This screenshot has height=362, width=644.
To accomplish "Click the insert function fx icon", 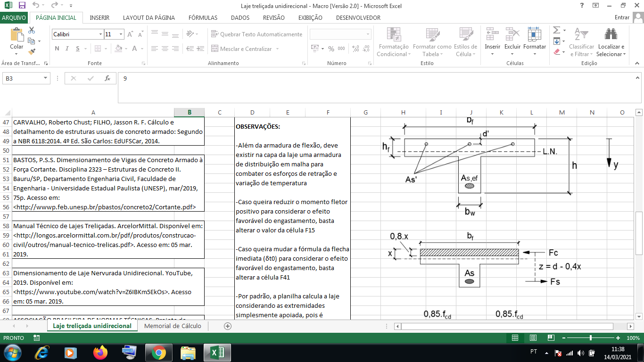I will tap(107, 78).
